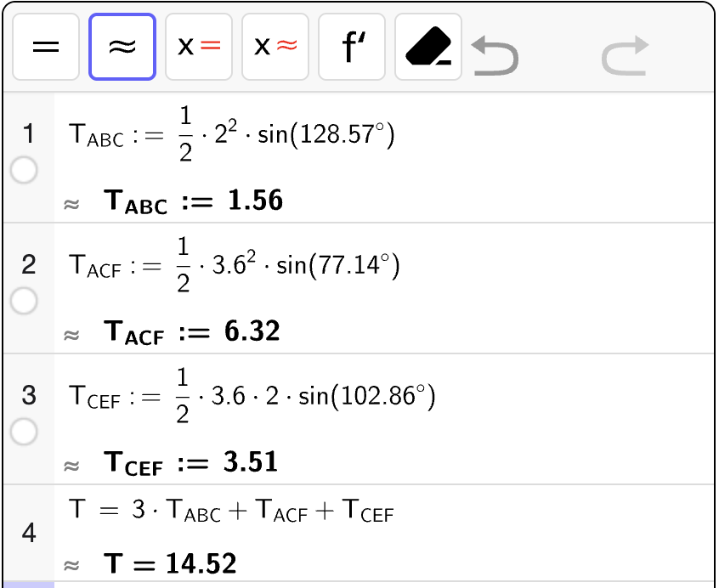Activate the eraser delete tool
This screenshot has height=588, width=719.
[428, 47]
